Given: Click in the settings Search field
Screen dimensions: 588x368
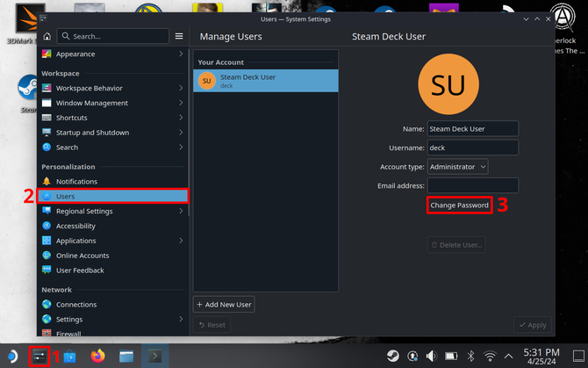Looking at the screenshot, I should click(x=113, y=36).
